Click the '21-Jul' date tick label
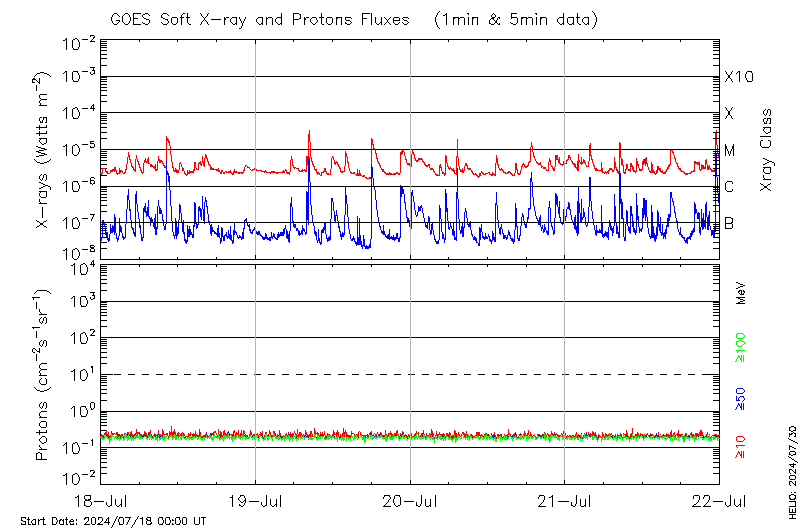The height and width of the screenshot is (530, 800). [x=565, y=500]
